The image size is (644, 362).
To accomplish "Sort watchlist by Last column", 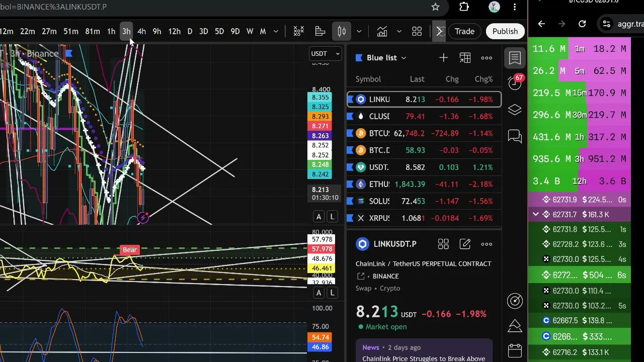I will pos(417,79).
